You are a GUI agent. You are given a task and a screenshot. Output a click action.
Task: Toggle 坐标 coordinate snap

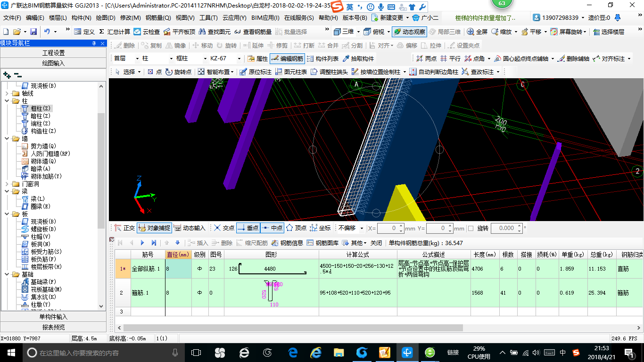321,228
